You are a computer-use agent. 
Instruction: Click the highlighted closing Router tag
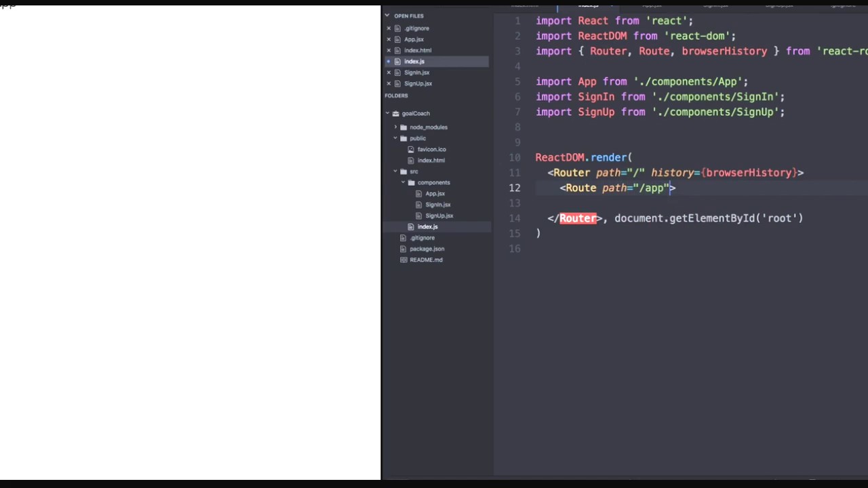pos(578,218)
